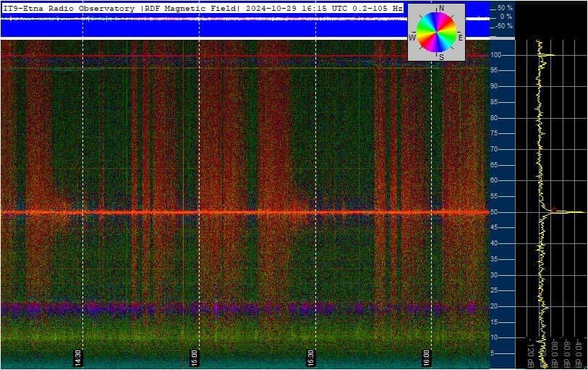Viewport: 588px width, 370px height.
Task: Click the S marker on the compass
Action: pyautogui.click(x=441, y=56)
